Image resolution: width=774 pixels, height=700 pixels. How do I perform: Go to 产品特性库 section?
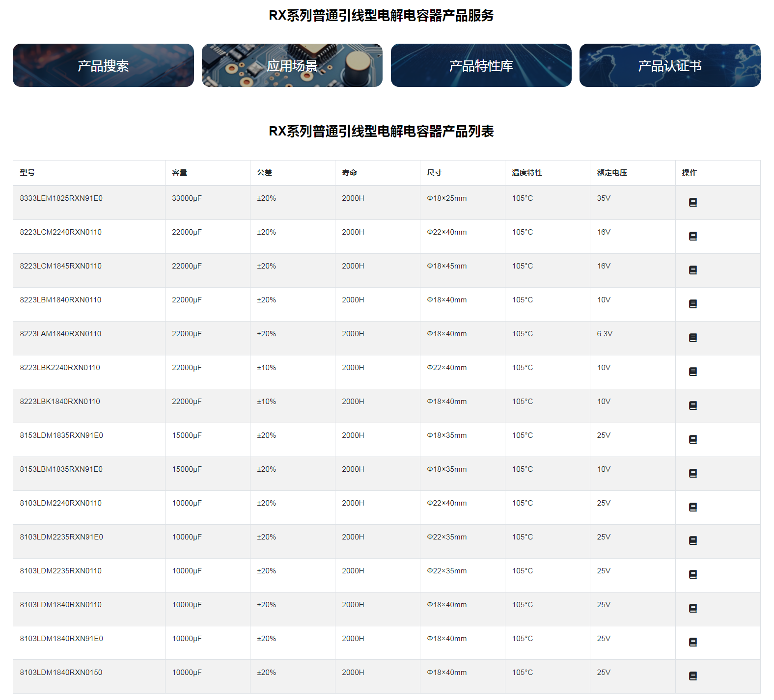coord(481,65)
